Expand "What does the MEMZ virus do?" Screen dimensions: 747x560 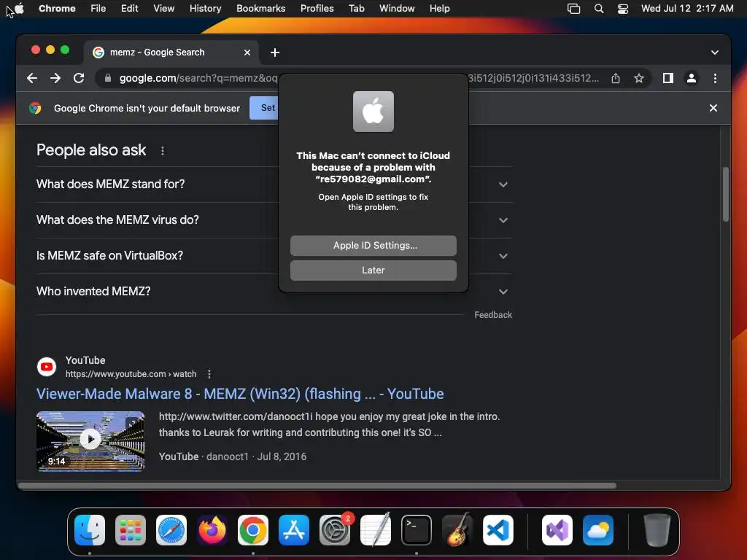pyautogui.click(x=274, y=220)
